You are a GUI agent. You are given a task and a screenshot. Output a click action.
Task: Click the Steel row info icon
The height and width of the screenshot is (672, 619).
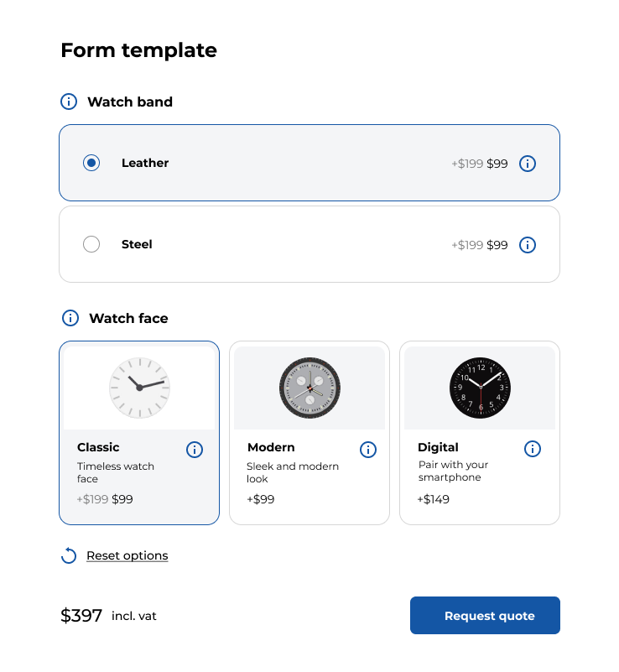[x=528, y=245]
